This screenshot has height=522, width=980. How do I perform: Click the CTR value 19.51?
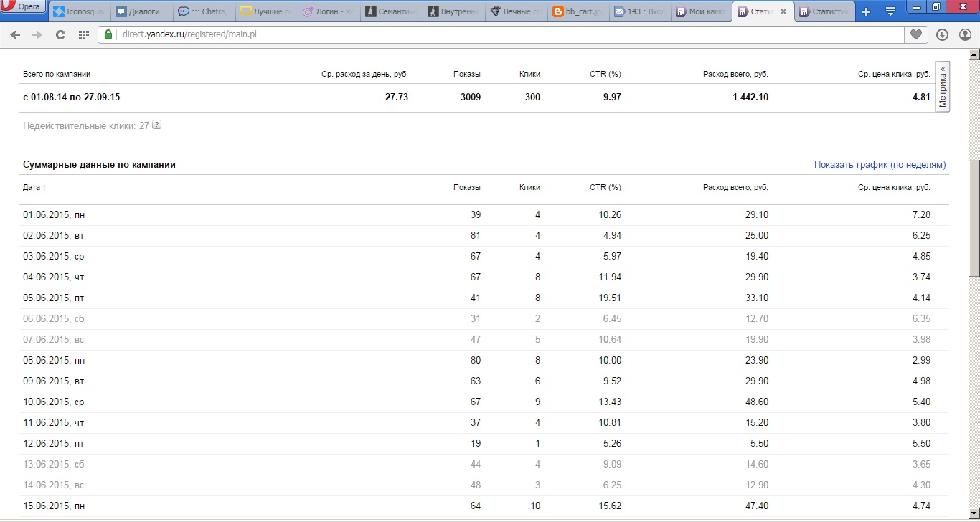[x=610, y=298]
